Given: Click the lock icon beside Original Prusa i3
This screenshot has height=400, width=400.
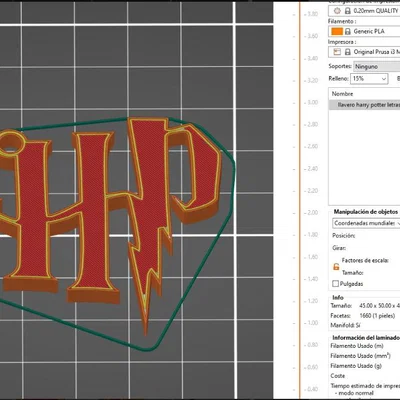Looking at the screenshot, I should 348,52.
